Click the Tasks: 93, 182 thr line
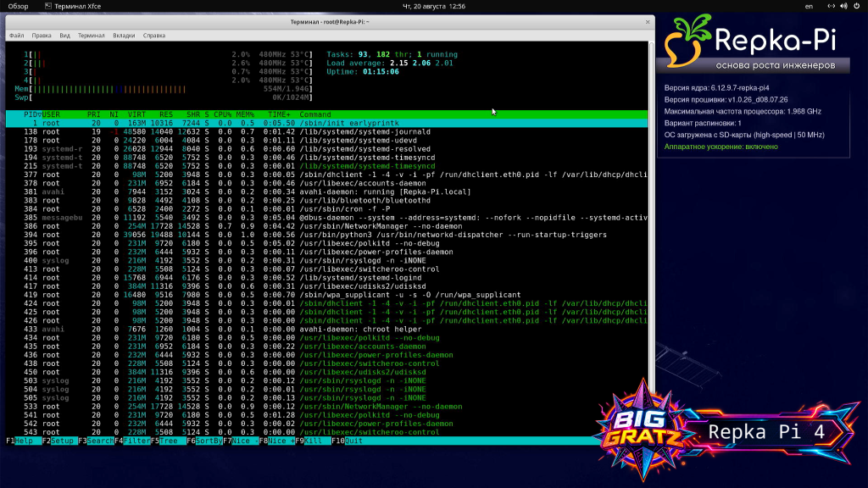Image resolution: width=868 pixels, height=488 pixels. [x=392, y=55]
